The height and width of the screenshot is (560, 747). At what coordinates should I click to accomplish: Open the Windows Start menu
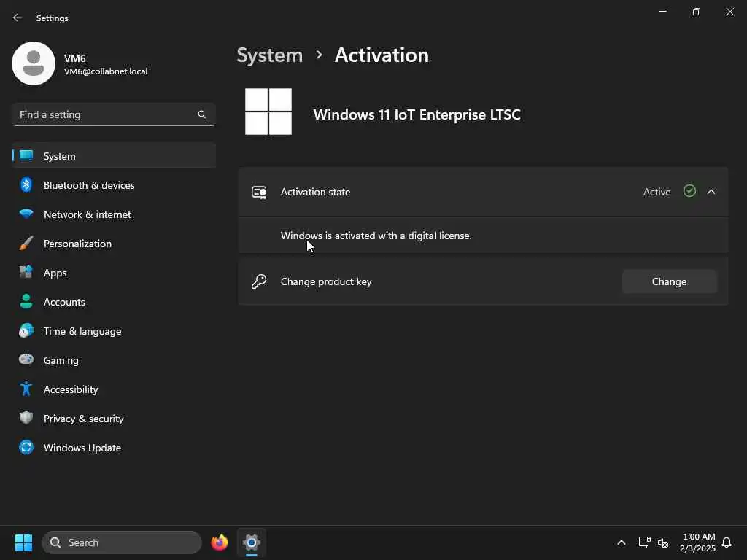[23, 542]
